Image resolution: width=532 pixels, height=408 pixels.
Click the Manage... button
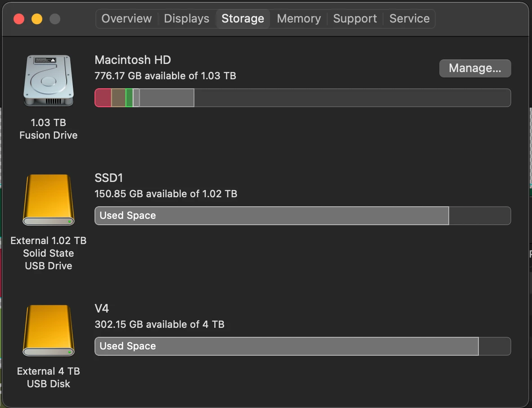pyautogui.click(x=475, y=68)
